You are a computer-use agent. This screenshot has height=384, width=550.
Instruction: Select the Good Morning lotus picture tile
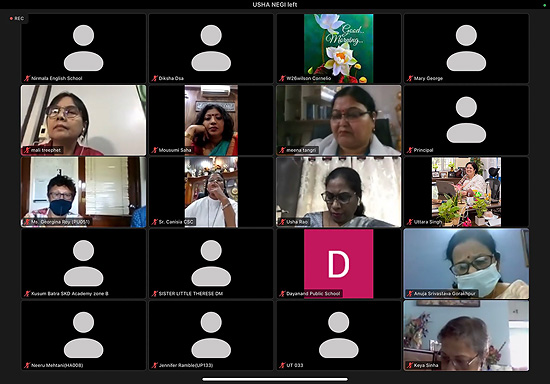coord(338,48)
